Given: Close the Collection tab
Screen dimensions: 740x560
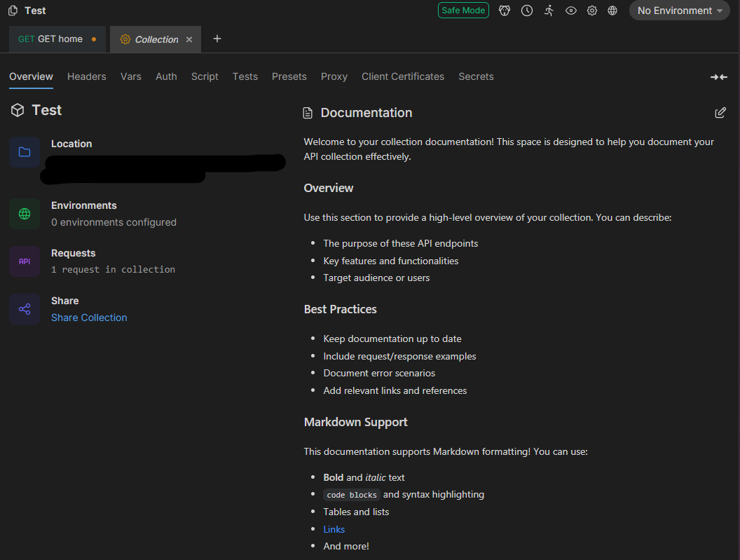Looking at the screenshot, I should click(x=189, y=40).
